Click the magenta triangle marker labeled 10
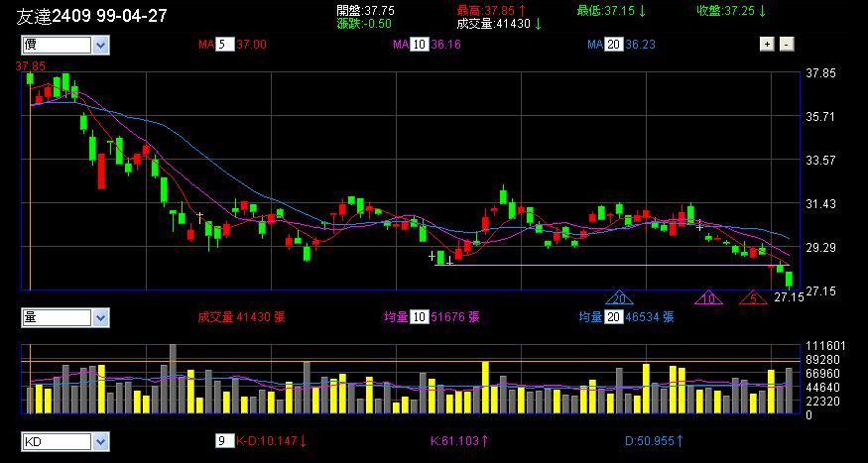The height and width of the screenshot is (463, 868). (x=708, y=297)
